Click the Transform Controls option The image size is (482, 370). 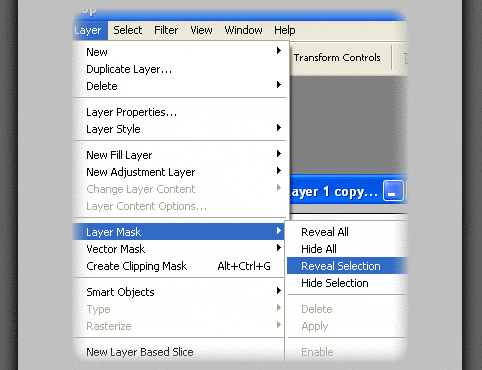point(337,58)
